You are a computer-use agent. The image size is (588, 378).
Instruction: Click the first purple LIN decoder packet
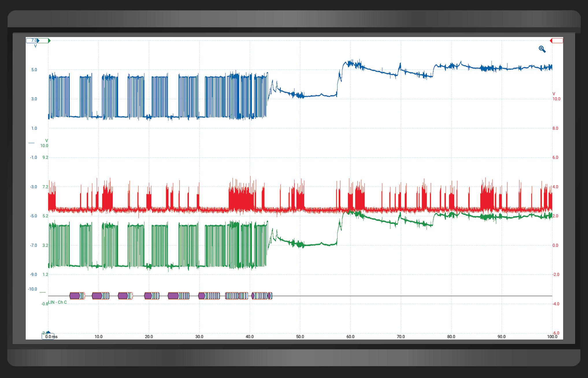point(74,296)
